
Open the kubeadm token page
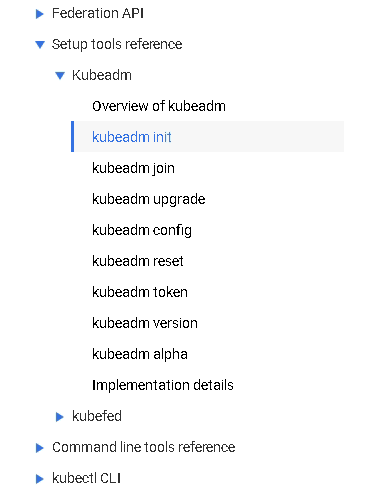coord(140,292)
